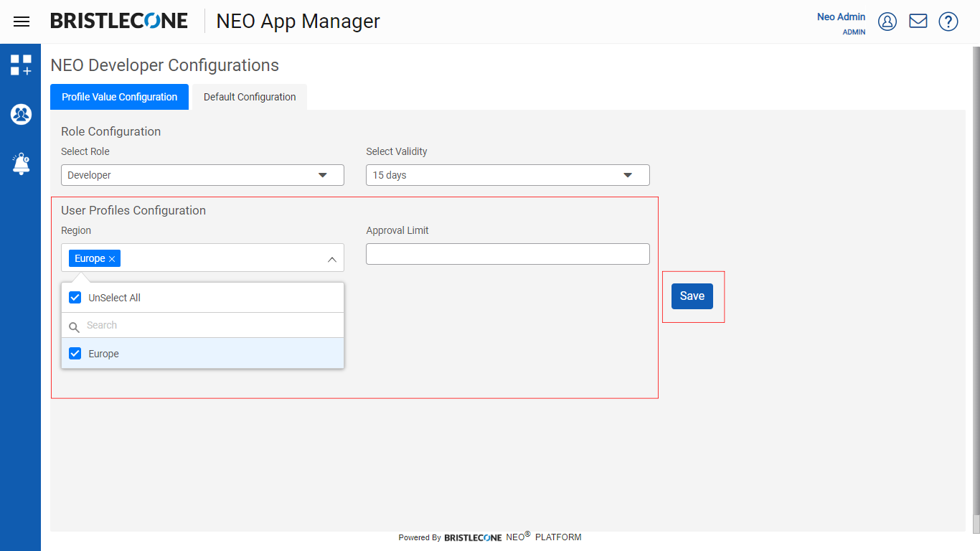Expand the Select Validity dropdown

(507, 175)
